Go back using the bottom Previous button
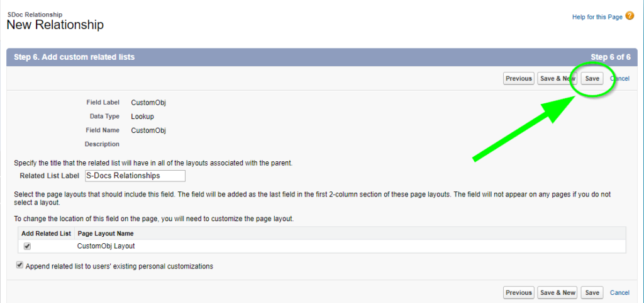Screen dimensions: 644x303 point(519,293)
